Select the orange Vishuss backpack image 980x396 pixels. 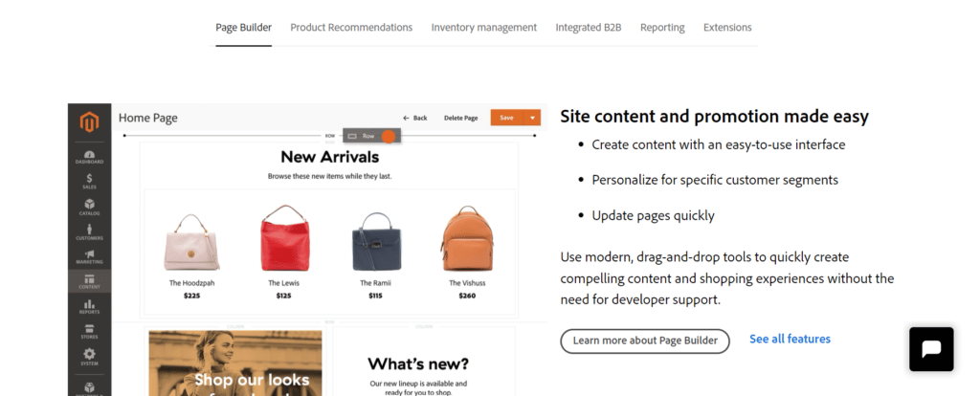467,238
